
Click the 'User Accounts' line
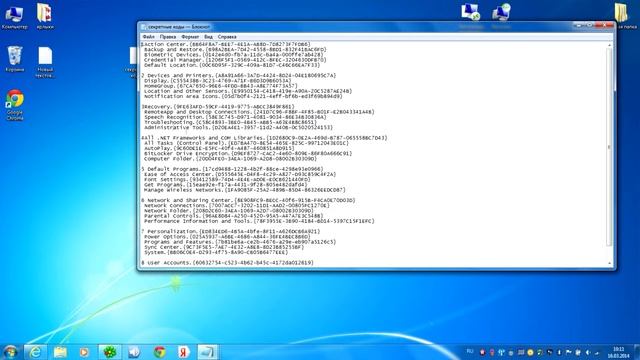click(227, 263)
